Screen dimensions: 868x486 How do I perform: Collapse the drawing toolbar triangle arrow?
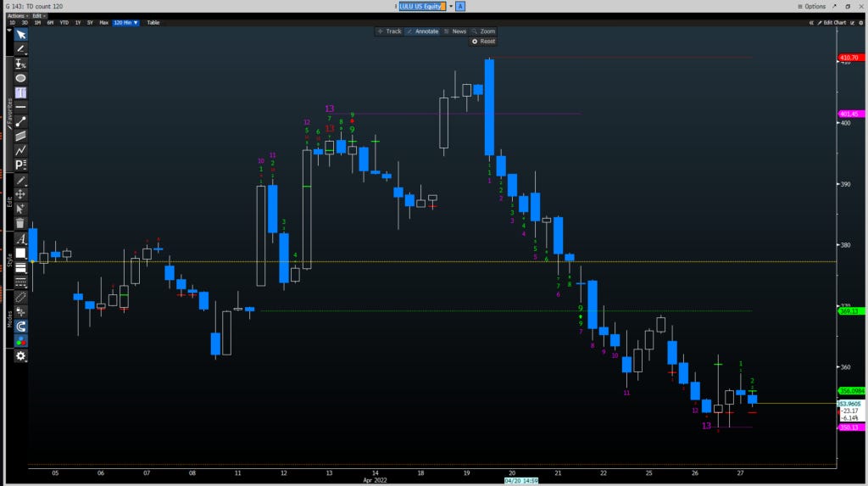pos(9,30)
